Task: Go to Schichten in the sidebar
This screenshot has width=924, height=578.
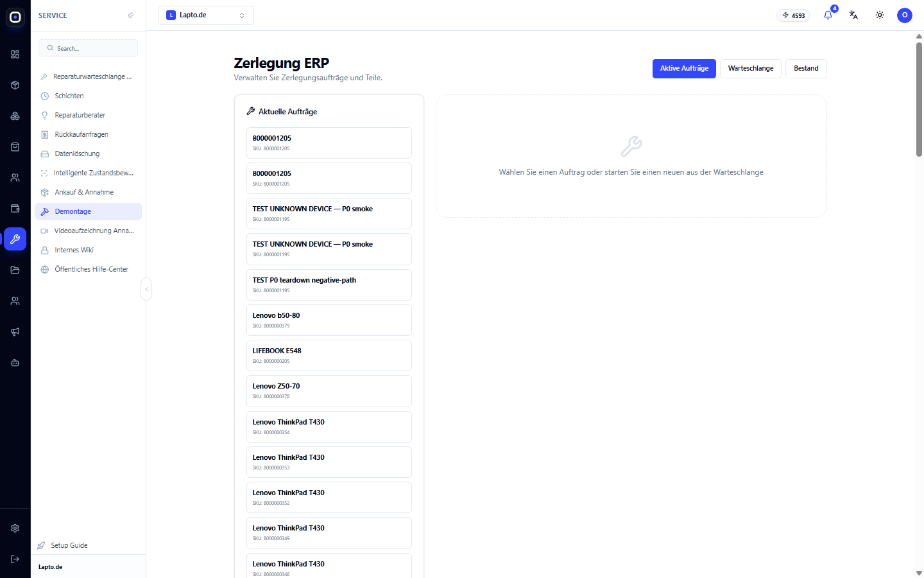Action: (x=89, y=96)
